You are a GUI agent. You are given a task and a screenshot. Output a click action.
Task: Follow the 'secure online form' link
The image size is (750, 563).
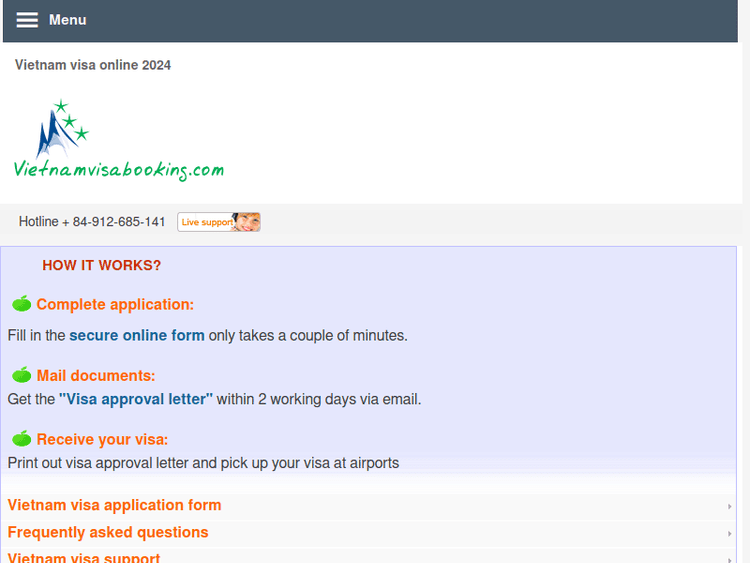pyautogui.click(x=137, y=336)
